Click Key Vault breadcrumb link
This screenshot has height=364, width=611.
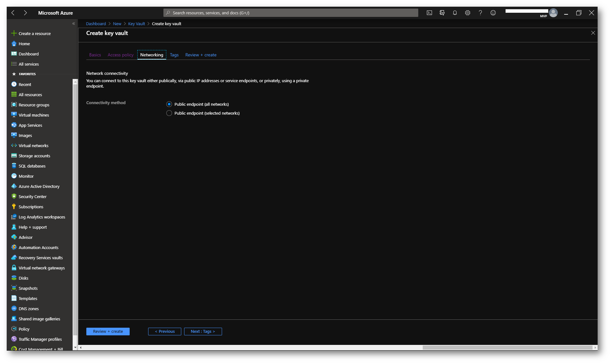click(x=136, y=24)
